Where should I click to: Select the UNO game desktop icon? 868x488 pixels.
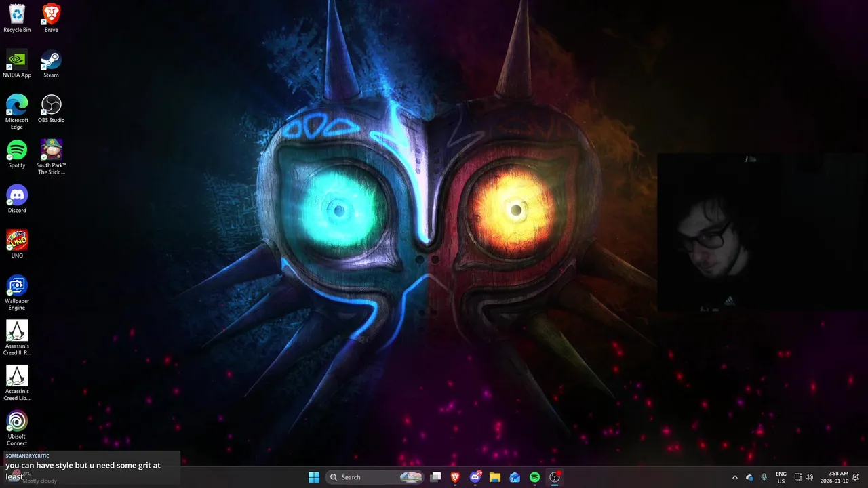click(x=17, y=244)
